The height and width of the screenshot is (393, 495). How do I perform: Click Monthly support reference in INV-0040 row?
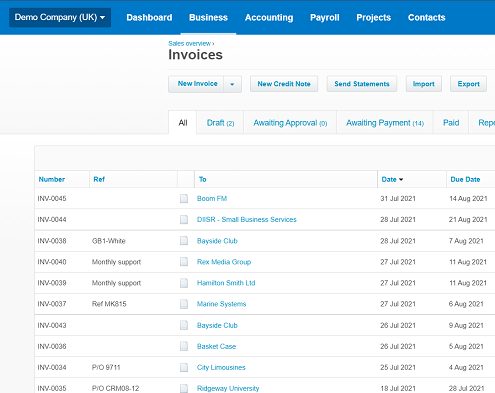coord(116,262)
